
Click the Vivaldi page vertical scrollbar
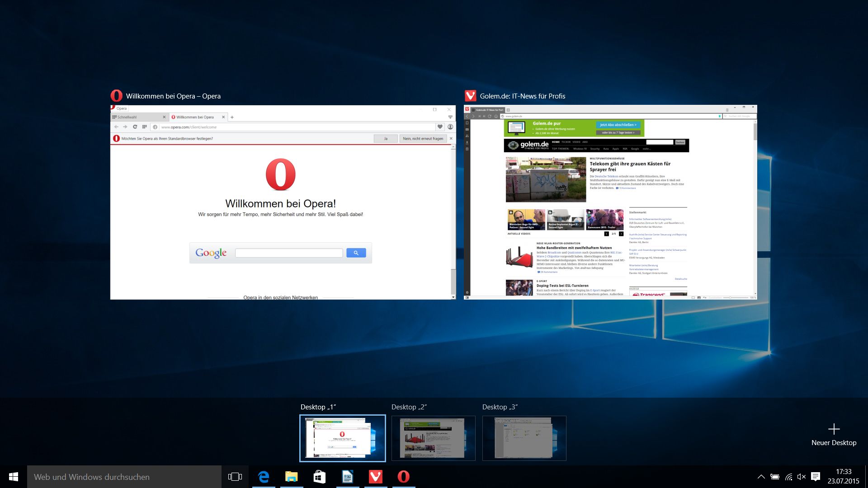tap(755, 207)
